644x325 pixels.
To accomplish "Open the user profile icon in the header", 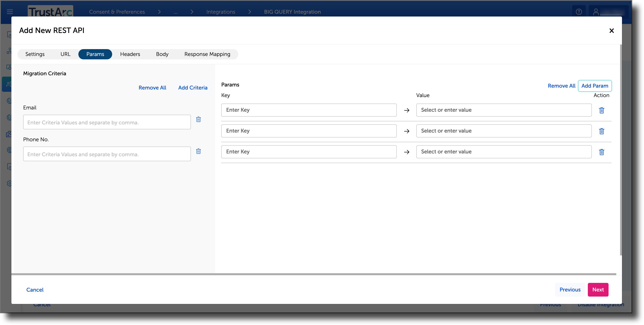I will tap(596, 12).
